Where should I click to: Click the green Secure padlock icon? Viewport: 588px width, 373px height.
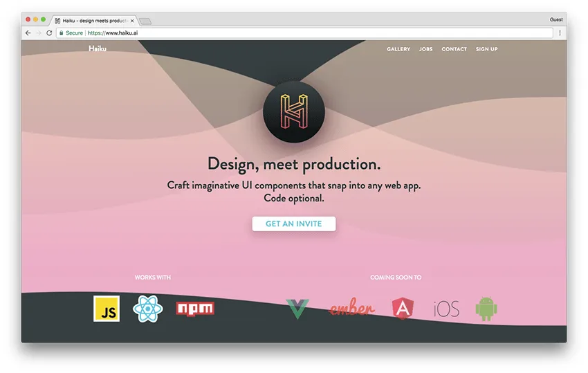(61, 33)
